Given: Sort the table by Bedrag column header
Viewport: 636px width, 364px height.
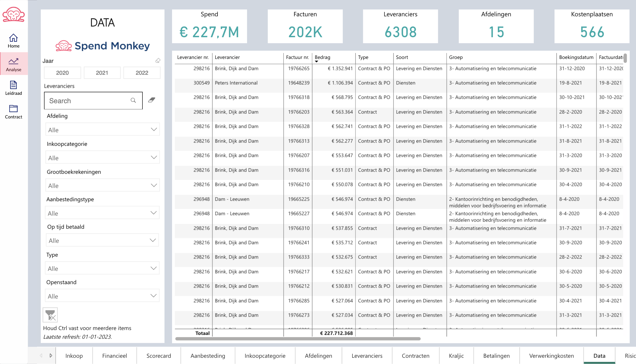Looking at the screenshot, I should click(322, 57).
